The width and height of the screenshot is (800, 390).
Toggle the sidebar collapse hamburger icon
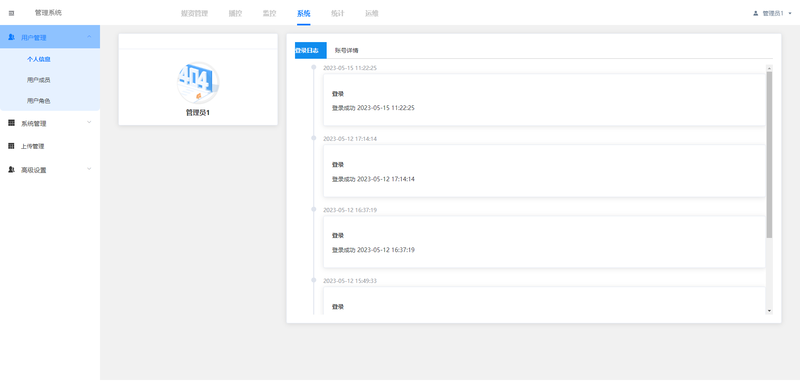[11, 13]
